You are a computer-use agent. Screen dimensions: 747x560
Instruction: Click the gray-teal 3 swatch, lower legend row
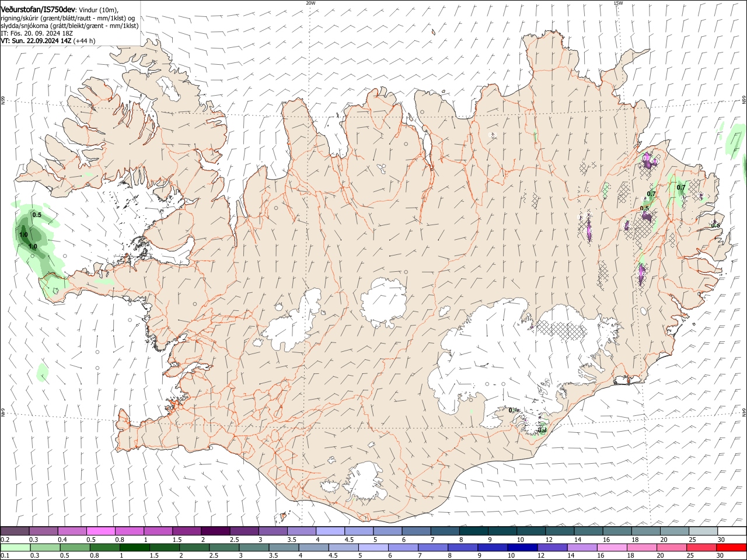[x=254, y=547]
